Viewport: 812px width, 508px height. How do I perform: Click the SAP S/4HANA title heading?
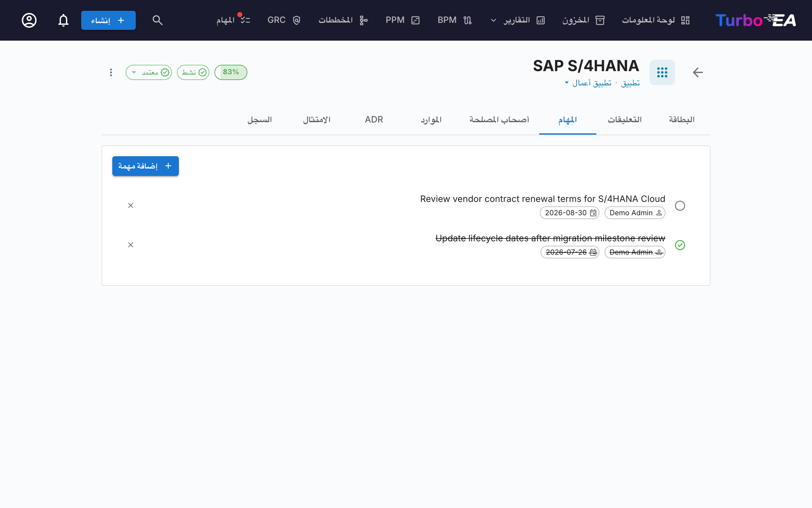586,66
